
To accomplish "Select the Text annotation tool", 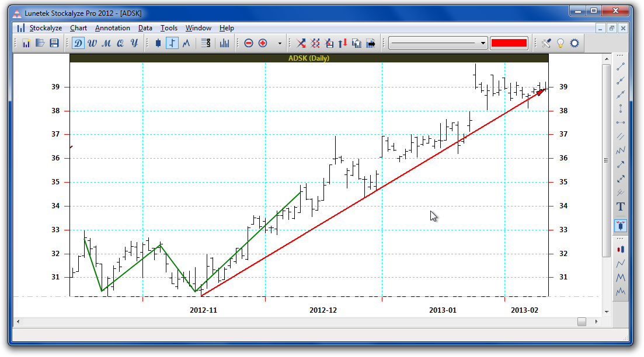I will tap(621, 206).
